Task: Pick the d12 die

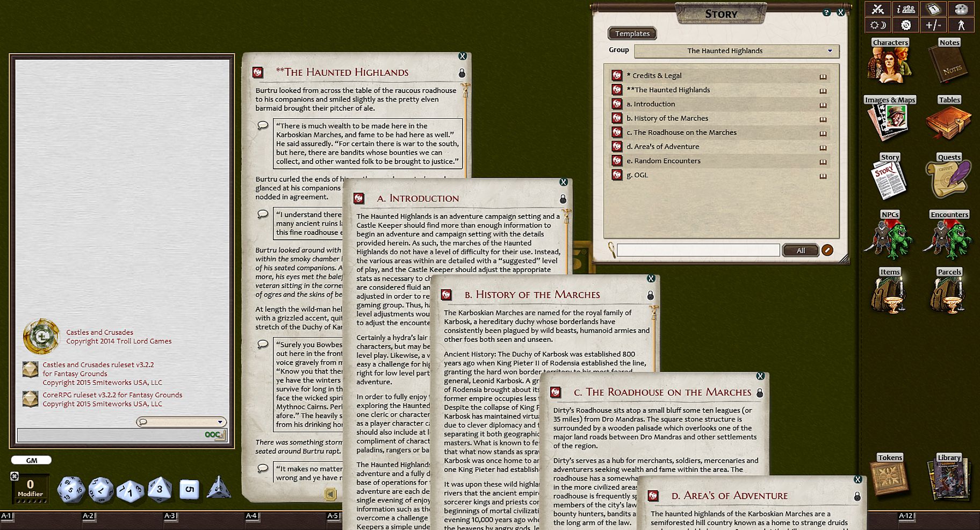Action: pyautogui.click(x=100, y=489)
